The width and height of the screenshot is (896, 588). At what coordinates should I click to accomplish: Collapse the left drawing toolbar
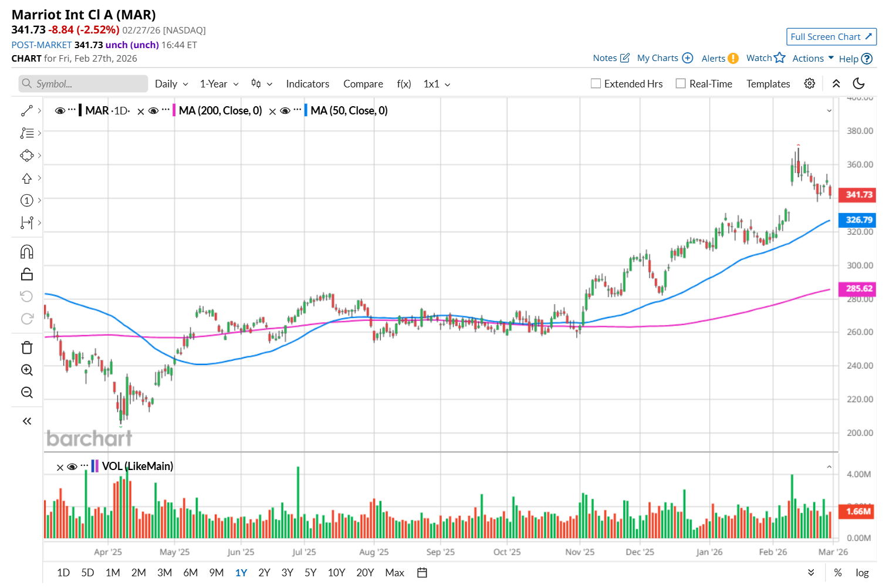click(x=27, y=421)
